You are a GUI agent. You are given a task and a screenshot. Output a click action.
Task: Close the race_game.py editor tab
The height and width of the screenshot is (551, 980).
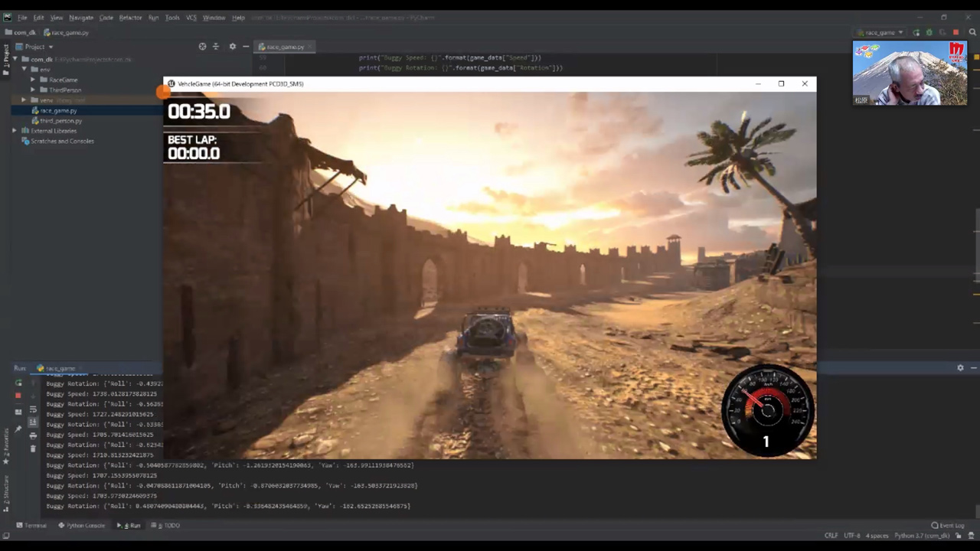tap(309, 47)
